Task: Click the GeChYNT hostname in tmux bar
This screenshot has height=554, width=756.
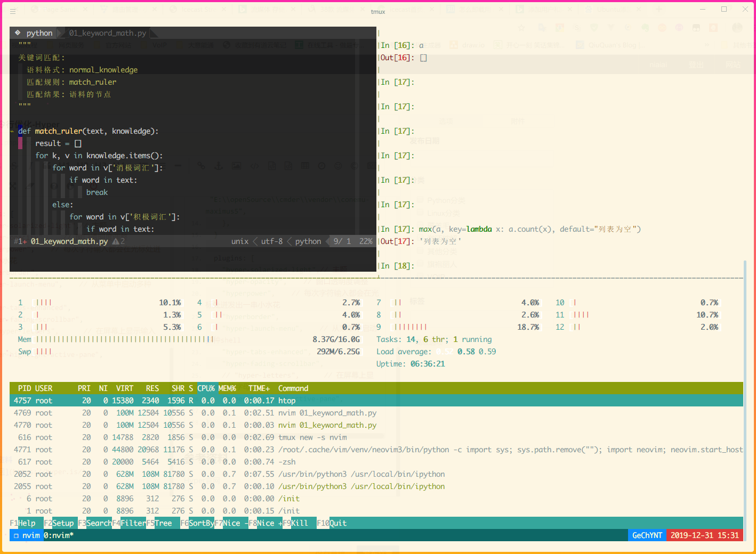Action: coord(647,535)
